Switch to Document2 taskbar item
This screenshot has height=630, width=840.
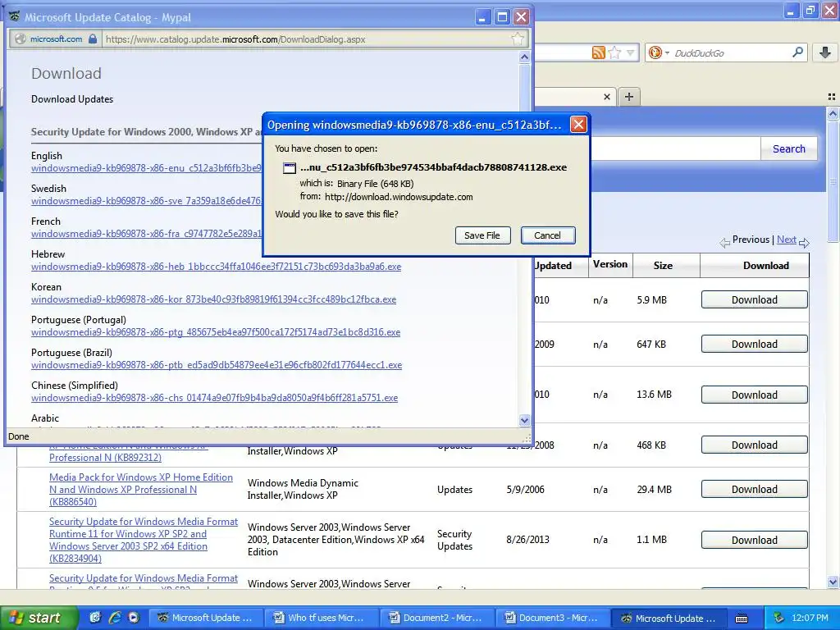438,618
